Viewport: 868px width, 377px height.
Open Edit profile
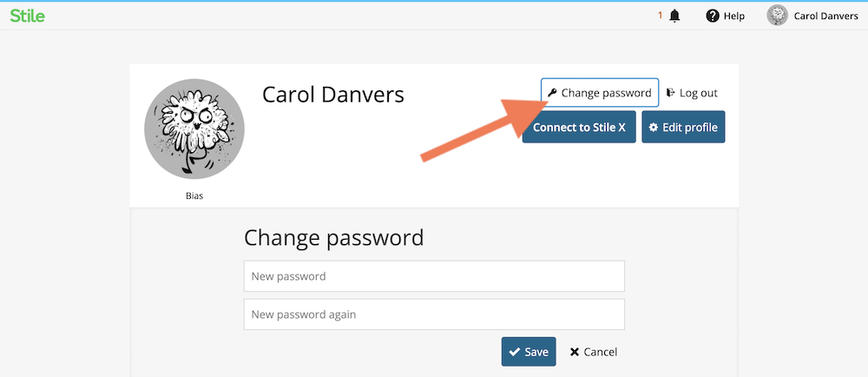[683, 127]
